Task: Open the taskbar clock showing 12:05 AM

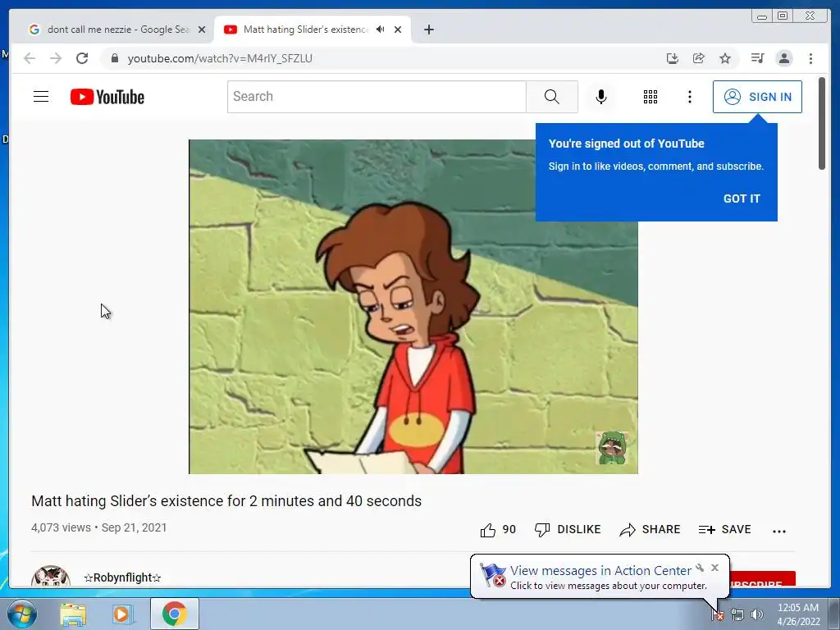Action: coord(797,614)
